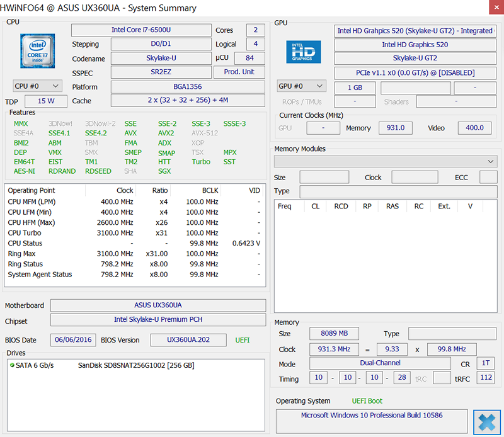Screen dimensions: 504x437
Task: Click the Intel HD Graphics logo
Action: coord(304,52)
